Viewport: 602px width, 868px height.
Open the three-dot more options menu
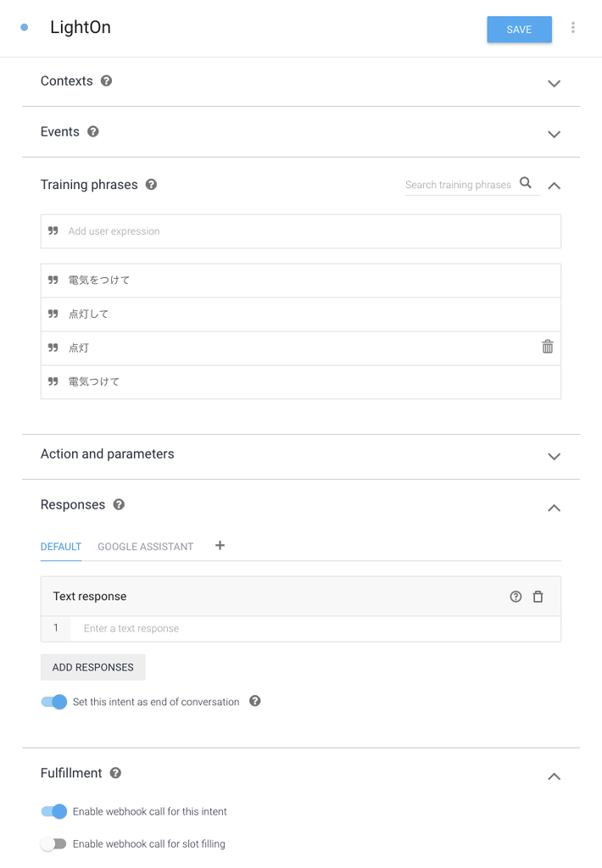pos(573,28)
